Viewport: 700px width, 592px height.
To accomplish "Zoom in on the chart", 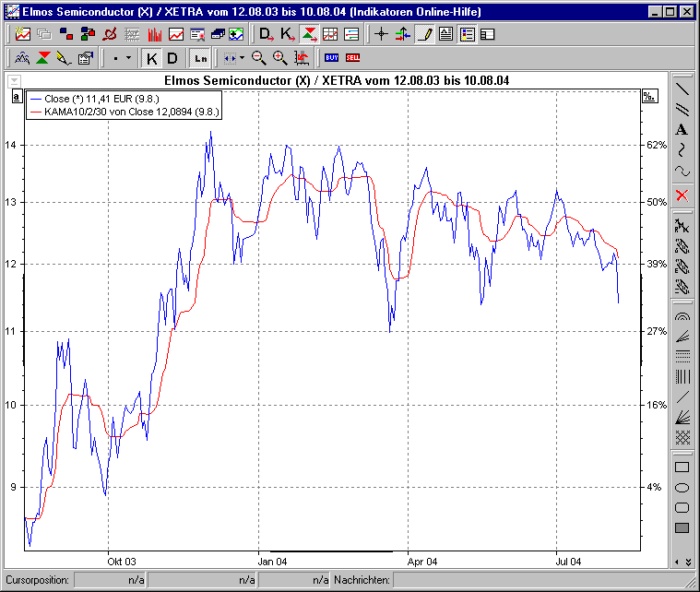I will point(280,57).
